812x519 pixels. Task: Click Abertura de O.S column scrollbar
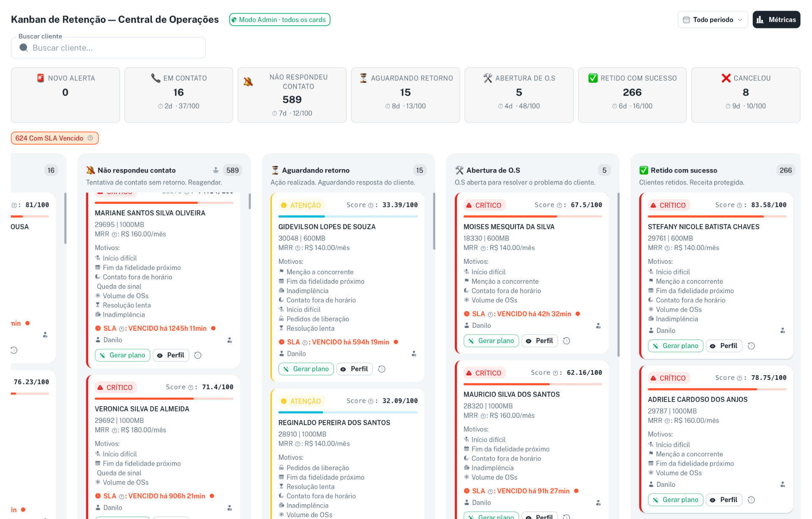click(x=618, y=275)
